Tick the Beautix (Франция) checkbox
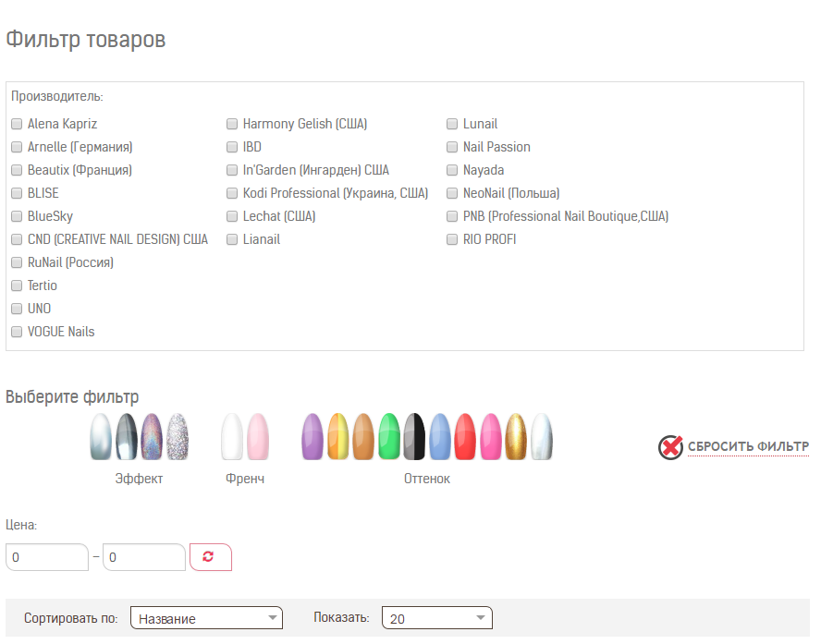The height and width of the screenshot is (644, 821). [17, 170]
